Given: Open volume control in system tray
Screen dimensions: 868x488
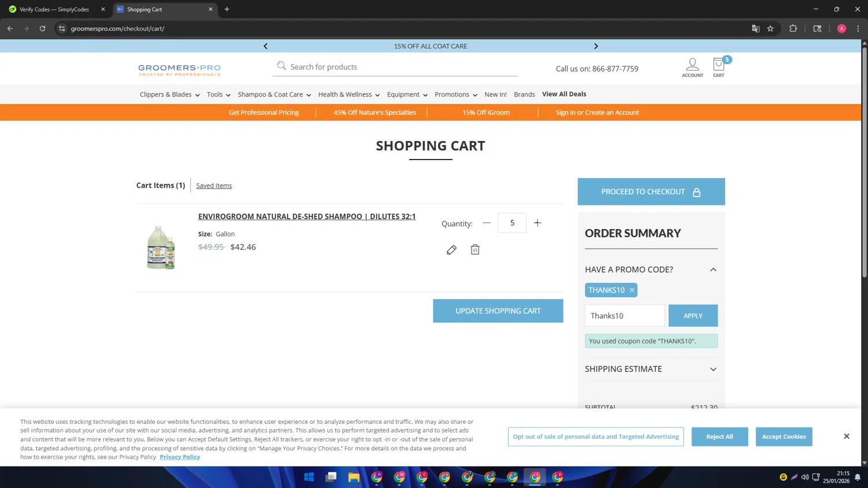Looking at the screenshot, I should click(x=805, y=477).
